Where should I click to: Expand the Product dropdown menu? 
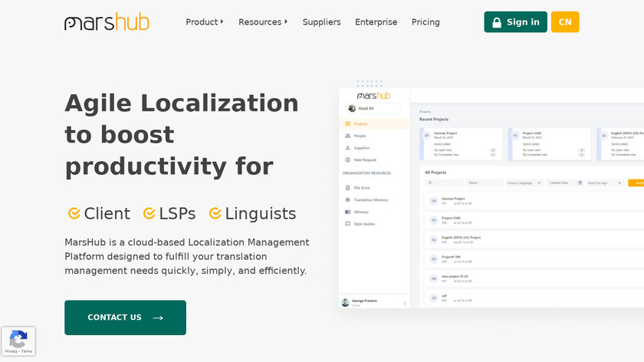point(205,22)
